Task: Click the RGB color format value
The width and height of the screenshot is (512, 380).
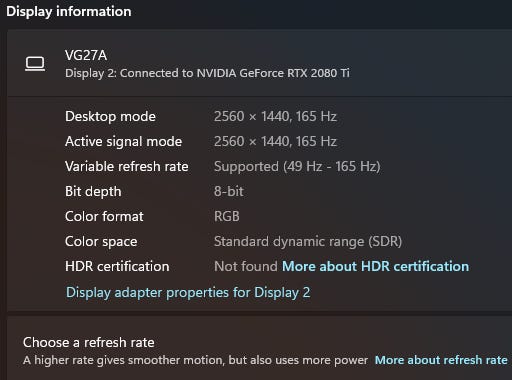Action: [227, 216]
